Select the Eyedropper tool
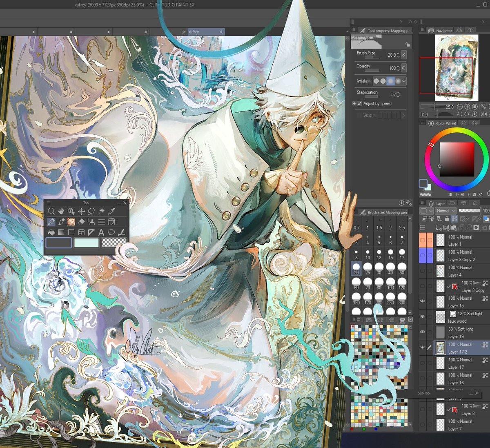This screenshot has height=448, width=490. (111, 211)
